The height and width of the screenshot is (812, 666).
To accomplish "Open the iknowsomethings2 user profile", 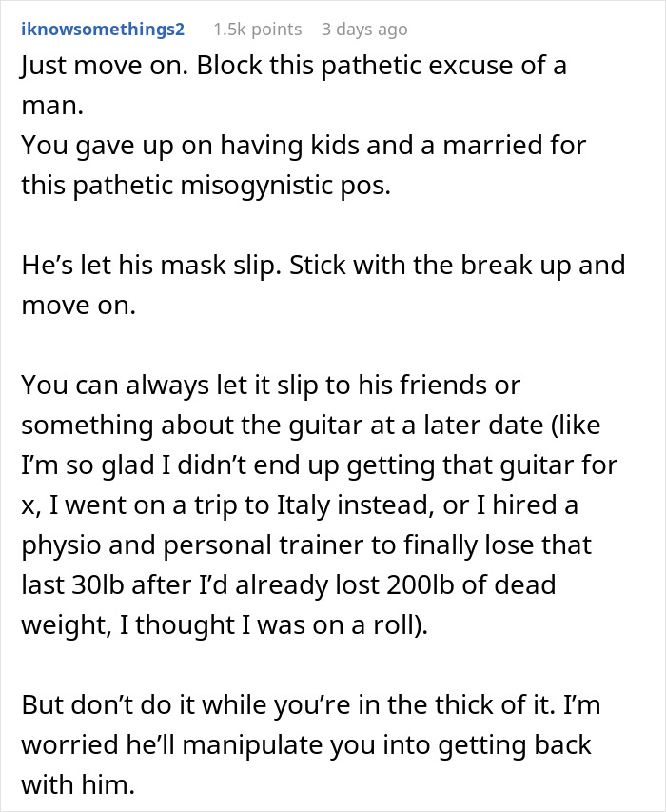I will tap(103, 29).
